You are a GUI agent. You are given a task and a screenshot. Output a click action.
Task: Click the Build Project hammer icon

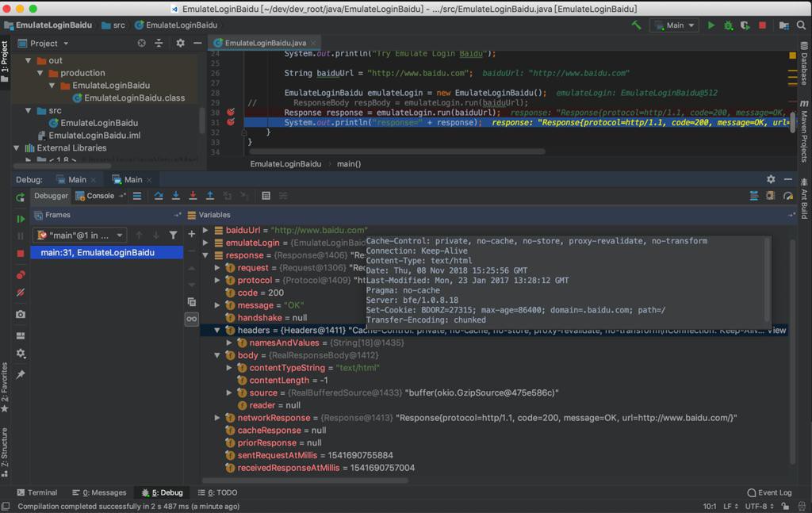pos(637,25)
